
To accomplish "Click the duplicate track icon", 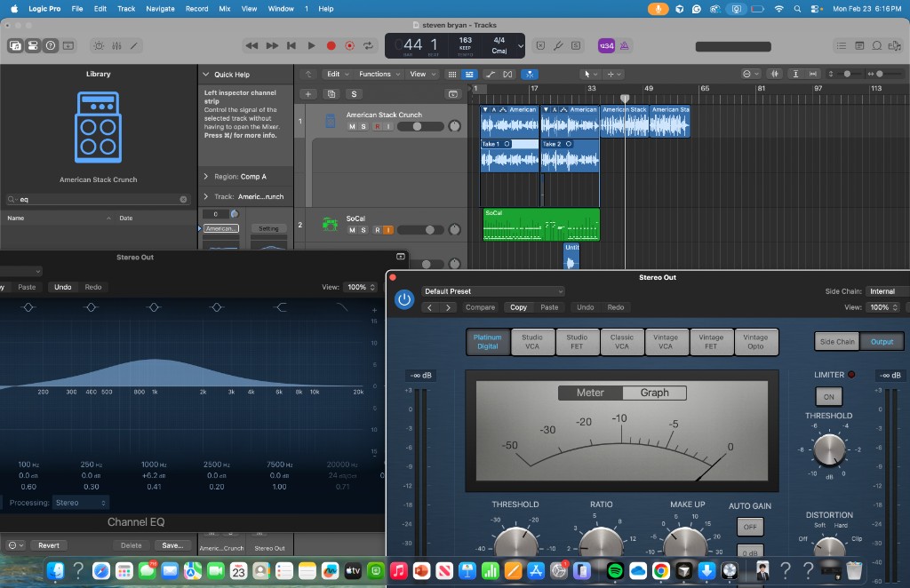I will [x=332, y=93].
